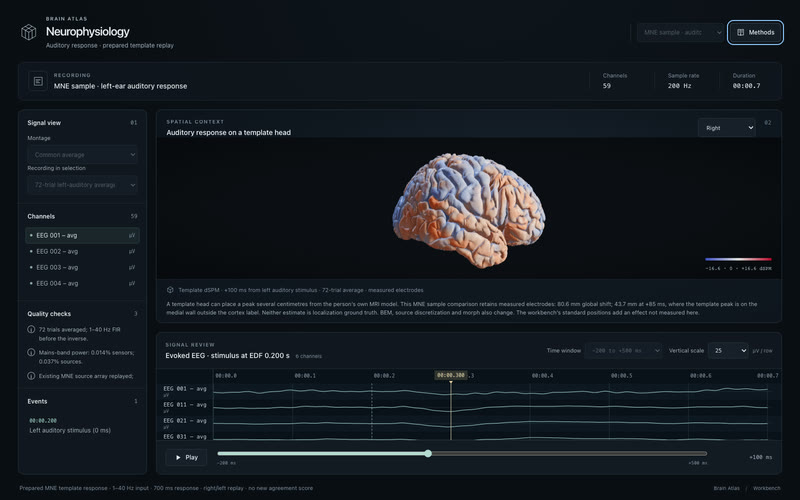Click the Sample rate 200 Hz value

click(x=680, y=86)
